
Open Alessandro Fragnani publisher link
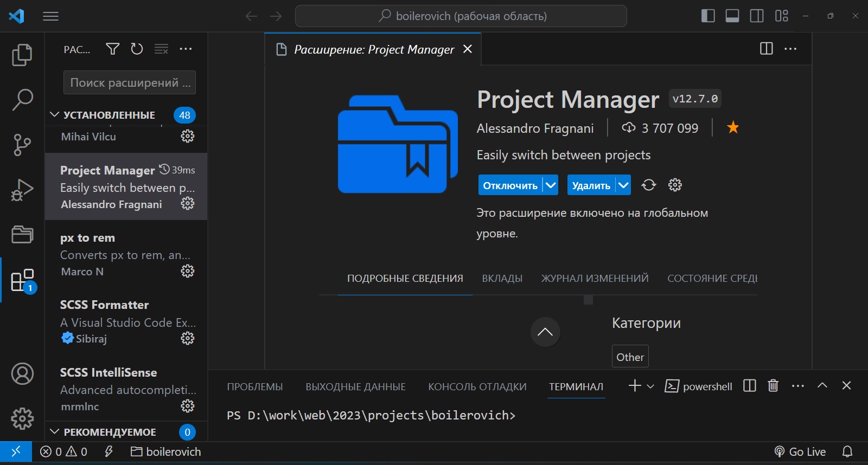point(535,128)
